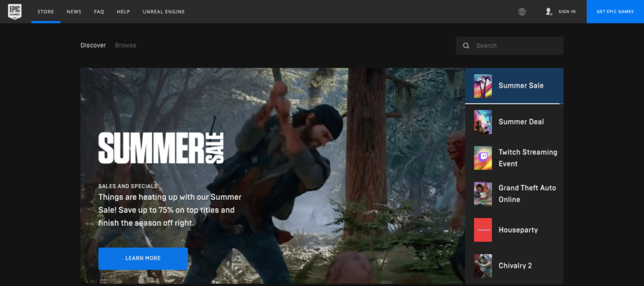Click the Summer Deal carousel label
The height and width of the screenshot is (286, 644).
click(x=521, y=122)
